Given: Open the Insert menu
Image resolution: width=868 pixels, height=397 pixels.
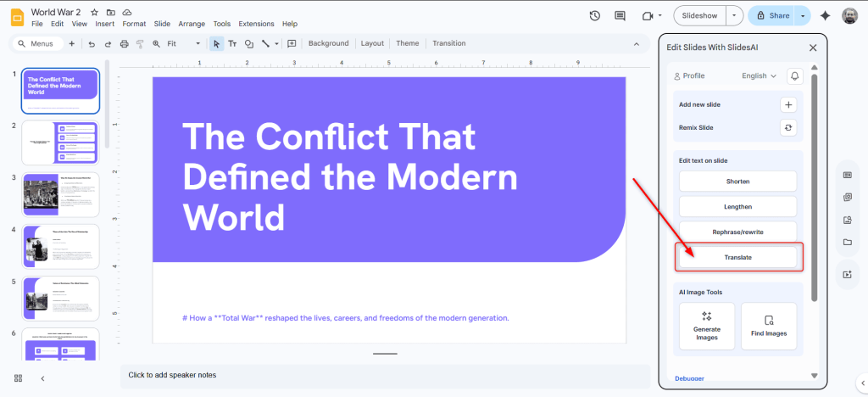Looking at the screenshot, I should coord(104,24).
